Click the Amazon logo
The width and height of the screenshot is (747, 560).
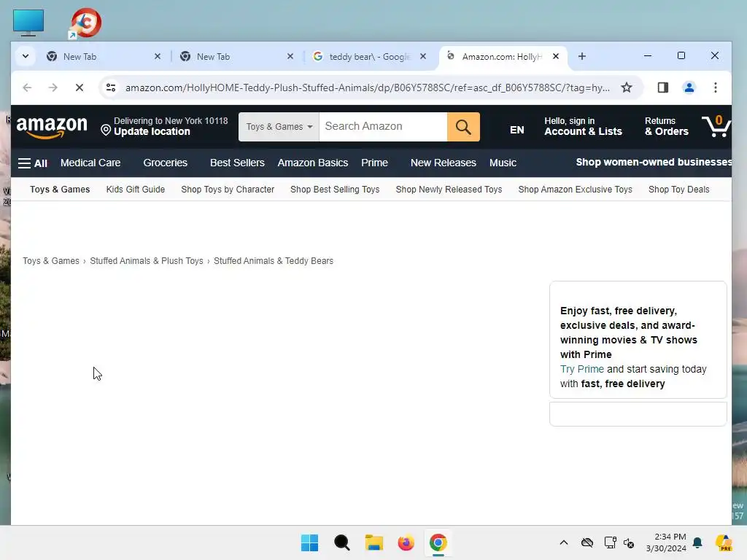(x=52, y=127)
